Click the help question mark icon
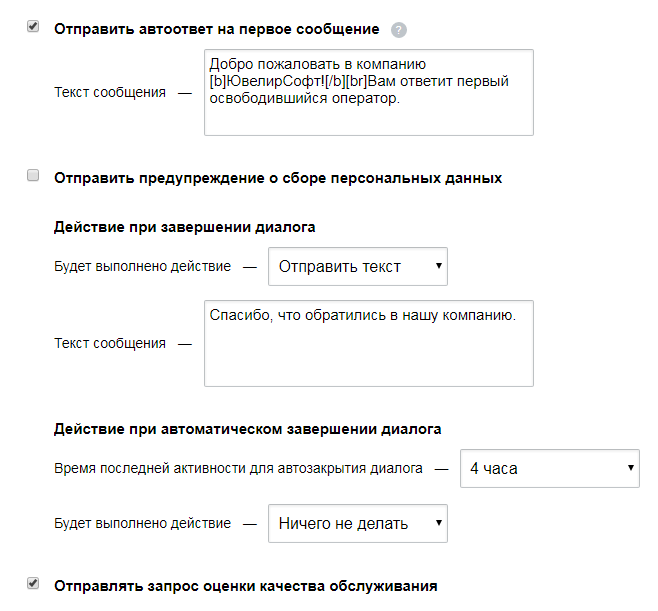The width and height of the screenshot is (658, 611). 399,30
